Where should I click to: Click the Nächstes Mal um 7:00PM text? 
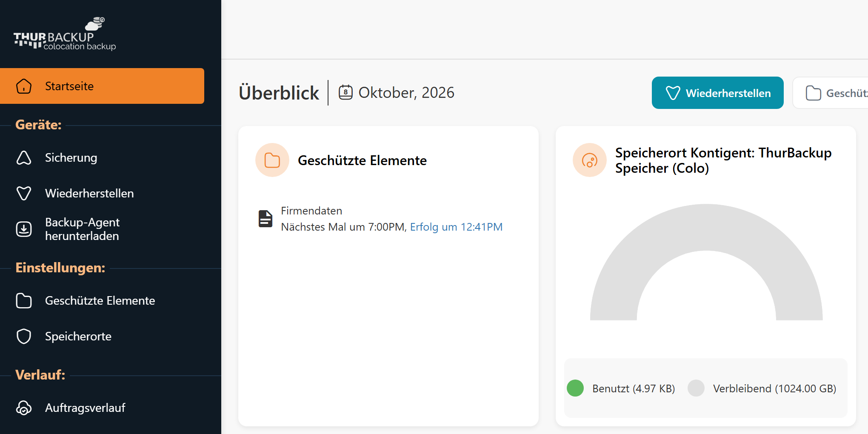pos(343,227)
